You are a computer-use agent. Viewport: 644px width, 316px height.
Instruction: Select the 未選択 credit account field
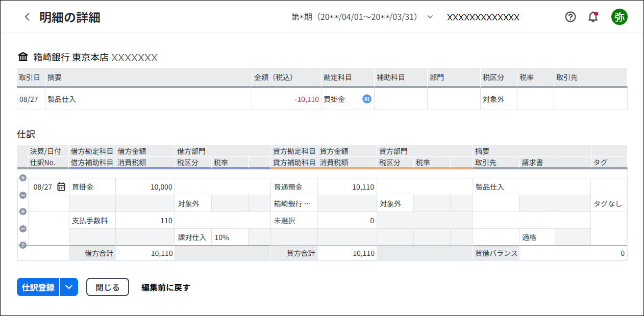[294, 221]
